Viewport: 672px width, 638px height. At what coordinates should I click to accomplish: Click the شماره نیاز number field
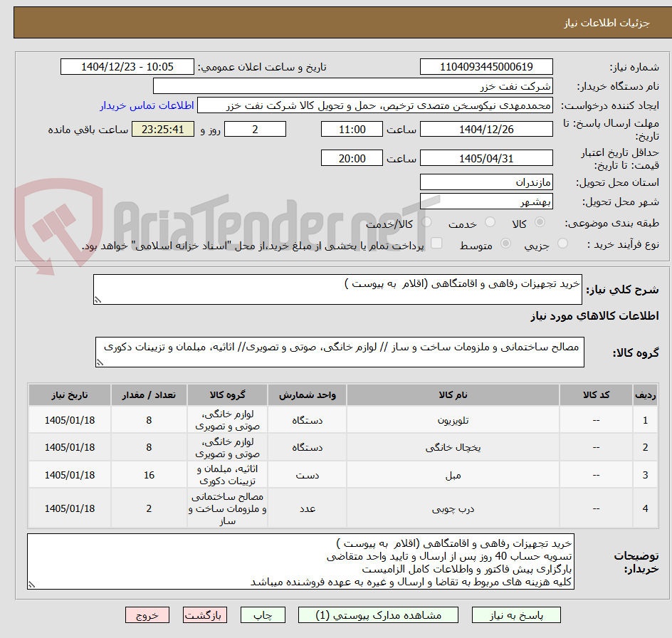tap(486, 67)
